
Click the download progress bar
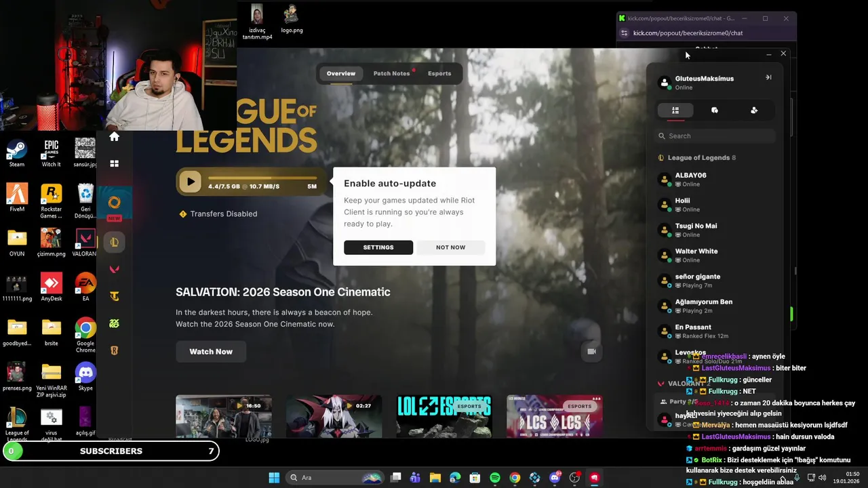262,178
